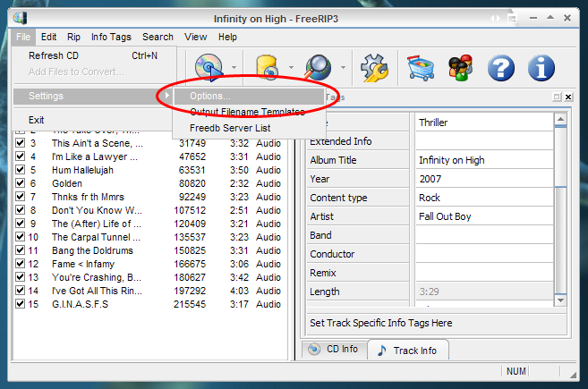The height and width of the screenshot is (389, 588).
Task: Uncheck track 7 Thnks fr th Mmrs
Action: click(20, 197)
